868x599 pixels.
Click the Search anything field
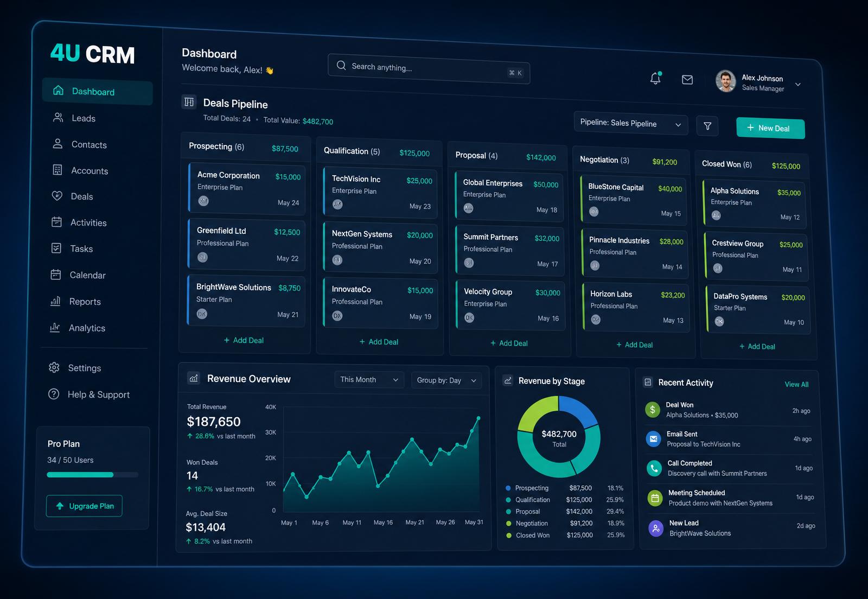pos(429,69)
